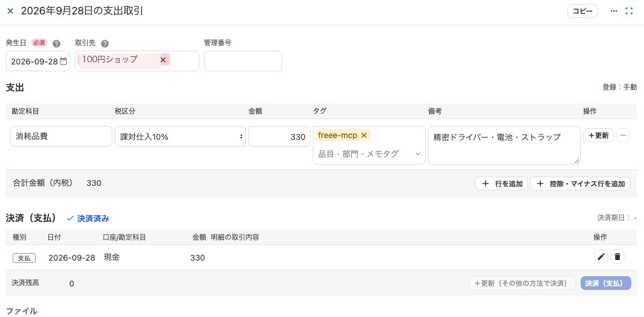Viewport: 644px width, 317px height.
Task: Show help for 取引先 field
Action: coord(105,44)
